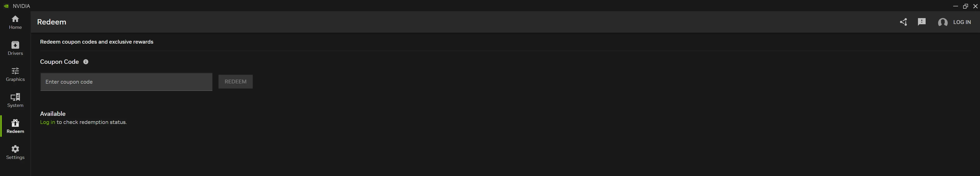Click the user avatar icon
Viewport: 980px width, 176px height.
click(942, 22)
